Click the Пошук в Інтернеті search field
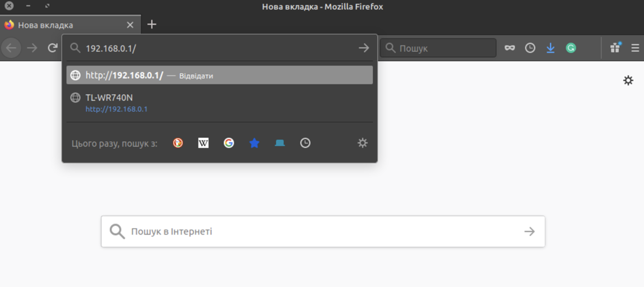The height and width of the screenshot is (287, 644). [x=323, y=231]
